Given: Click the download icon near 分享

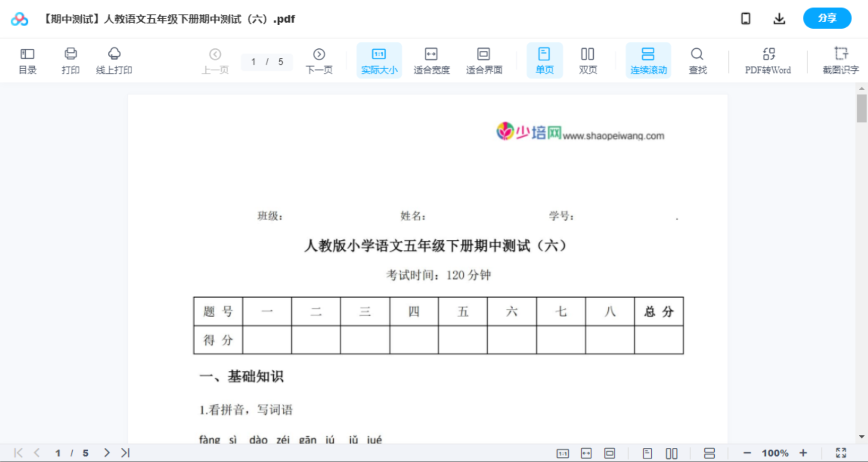Looking at the screenshot, I should (x=779, y=18).
